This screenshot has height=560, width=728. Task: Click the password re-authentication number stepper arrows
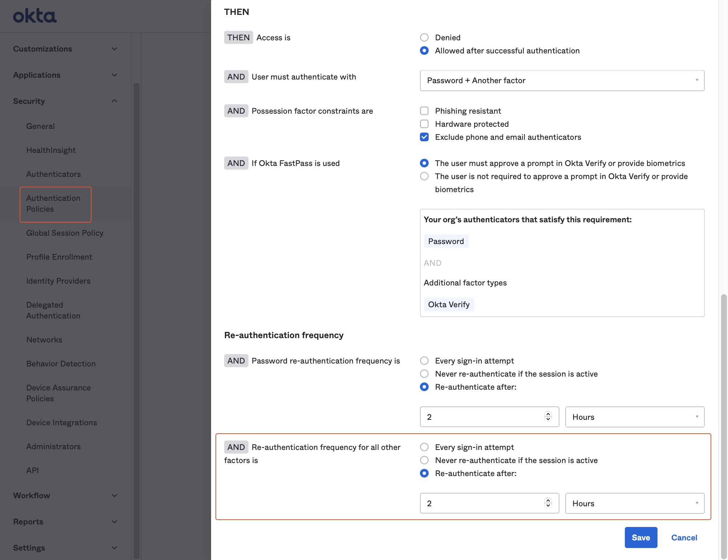[548, 417]
